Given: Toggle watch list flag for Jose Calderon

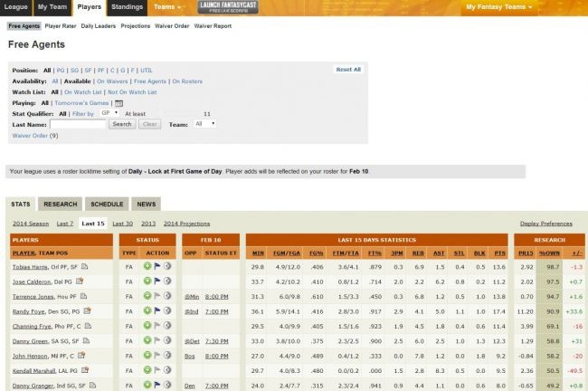Looking at the screenshot, I should pos(157,281).
